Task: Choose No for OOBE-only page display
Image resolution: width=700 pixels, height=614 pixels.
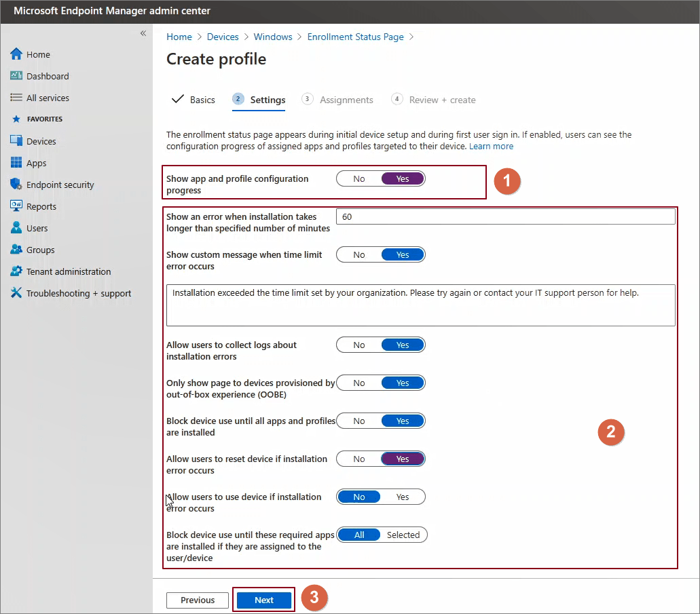Action: pos(359,383)
